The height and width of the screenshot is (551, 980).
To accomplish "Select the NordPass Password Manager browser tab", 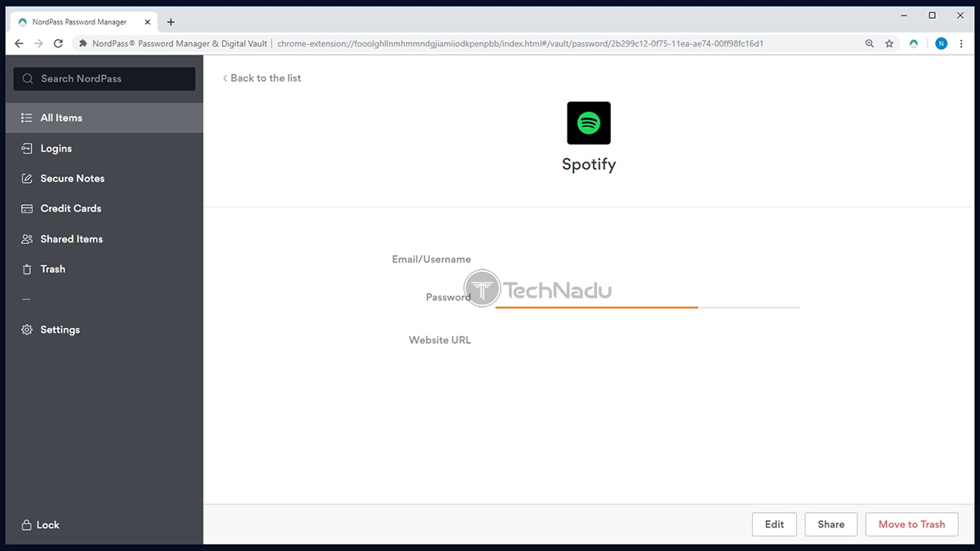I will (x=84, y=22).
